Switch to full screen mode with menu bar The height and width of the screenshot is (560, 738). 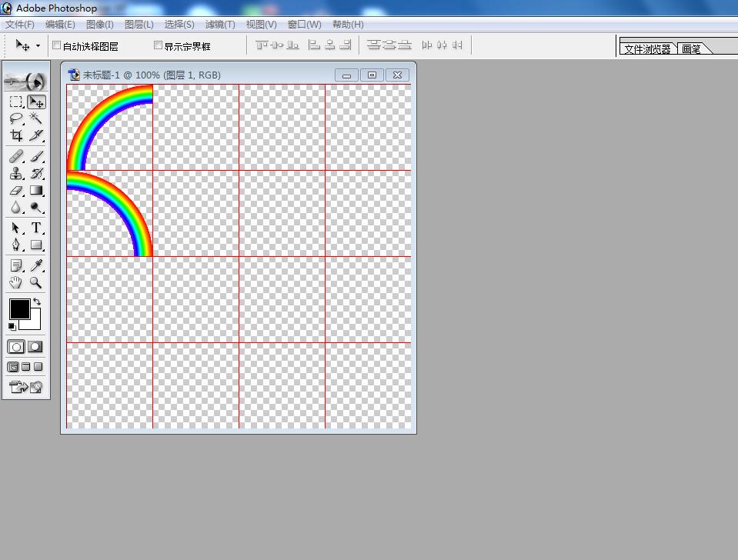(26, 367)
